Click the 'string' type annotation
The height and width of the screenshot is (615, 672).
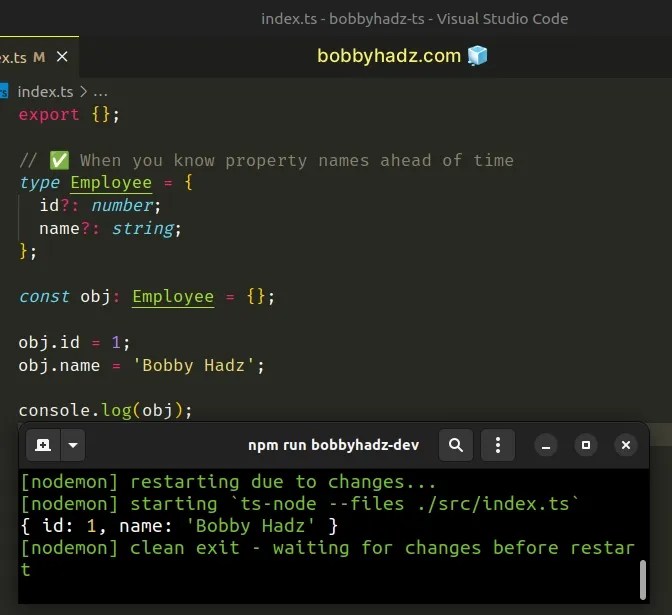tap(143, 228)
